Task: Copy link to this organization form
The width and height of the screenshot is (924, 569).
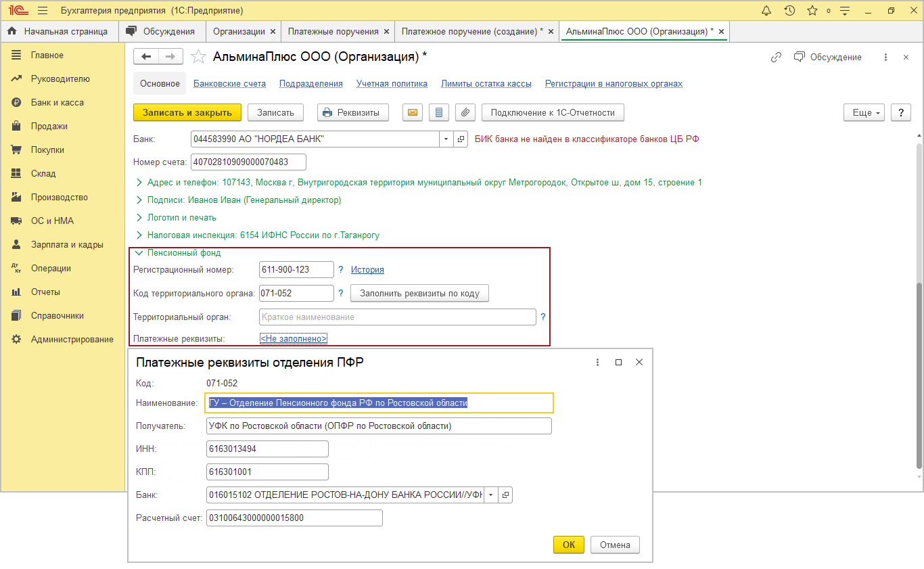Action: [776, 58]
